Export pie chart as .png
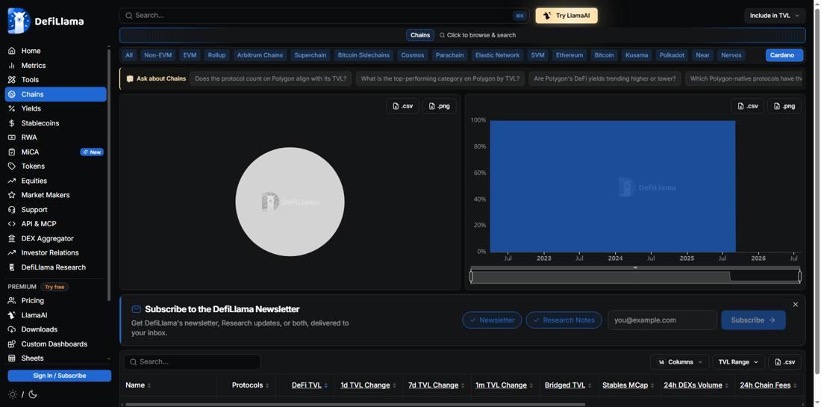Image resolution: width=822 pixels, height=408 pixels. 439,106
